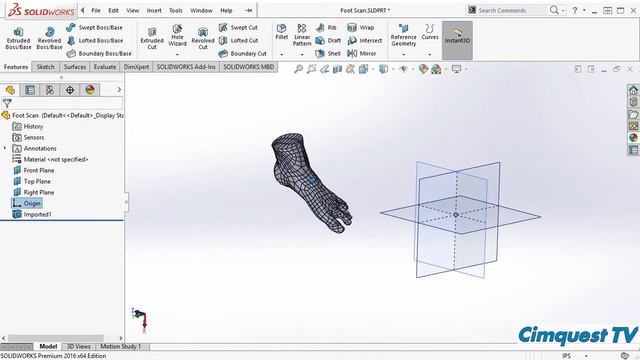
Task: Switch to the Surfaces tab
Action: coord(75,67)
